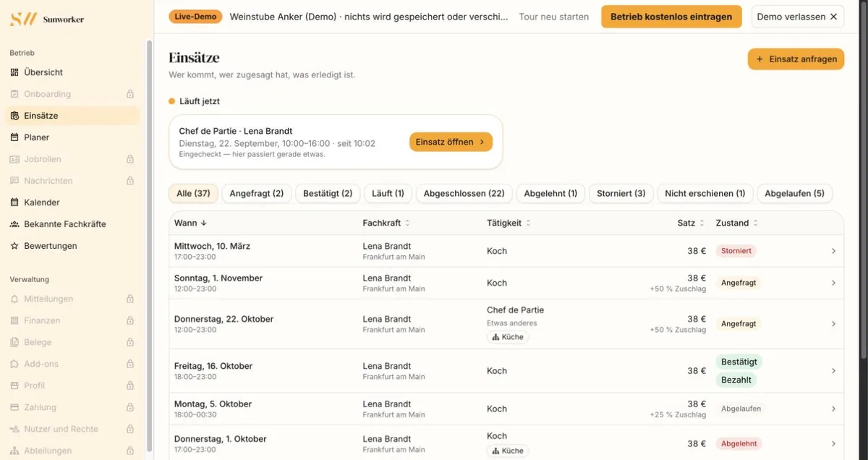Filter by Nicht erschienen (1)
868x460 pixels.
pyautogui.click(x=705, y=193)
